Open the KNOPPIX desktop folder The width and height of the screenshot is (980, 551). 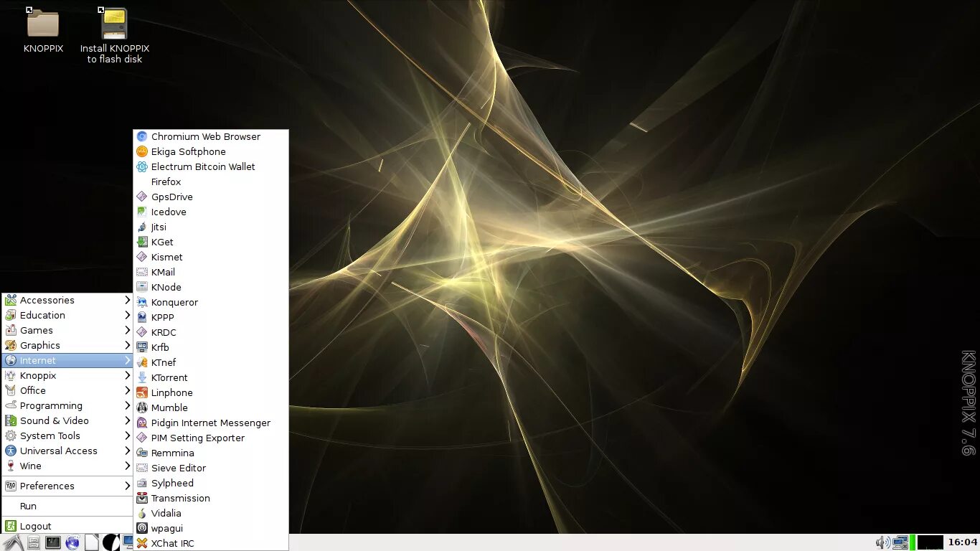43,30
